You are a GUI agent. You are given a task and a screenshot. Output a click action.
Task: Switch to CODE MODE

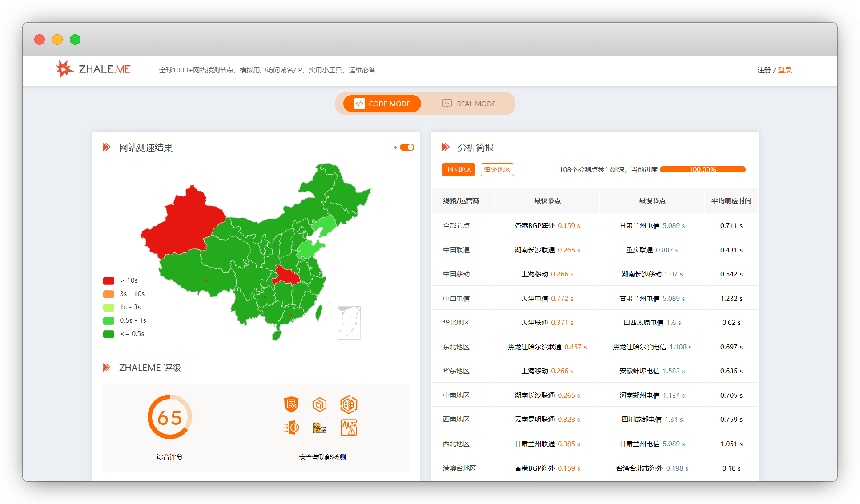point(382,104)
